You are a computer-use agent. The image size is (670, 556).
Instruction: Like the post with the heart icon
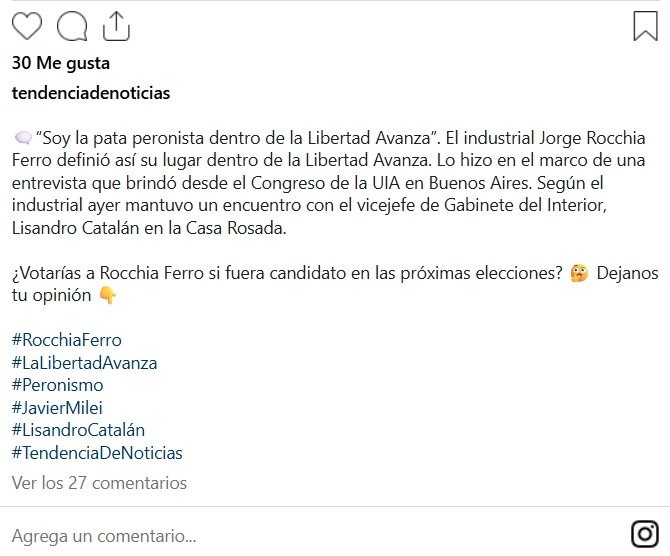click(x=27, y=25)
